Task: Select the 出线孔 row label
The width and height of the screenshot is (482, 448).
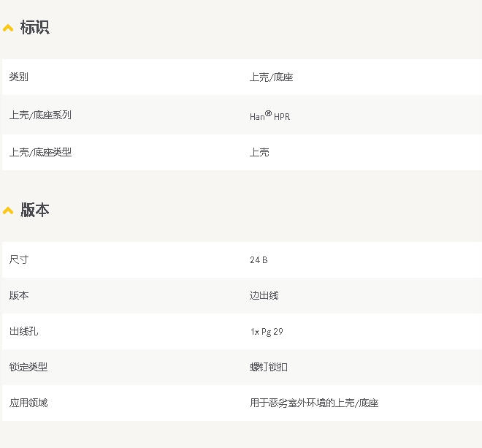Action: (x=23, y=331)
